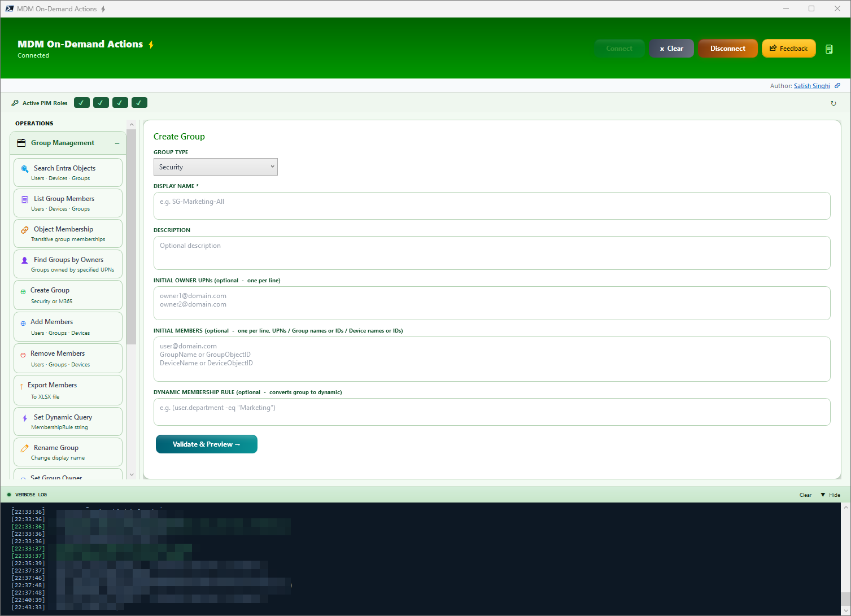This screenshot has width=851, height=616.
Task: Hide the Verbose Log panel
Action: point(831,494)
